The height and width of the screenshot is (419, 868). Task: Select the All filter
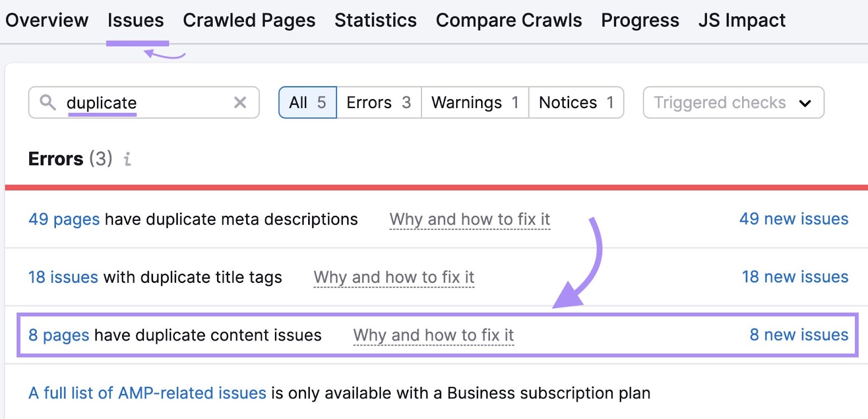[307, 103]
